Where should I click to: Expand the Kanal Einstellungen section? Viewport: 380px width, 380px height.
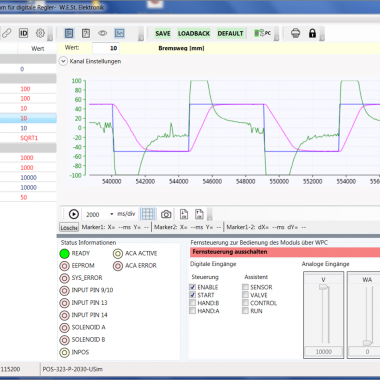63,61
